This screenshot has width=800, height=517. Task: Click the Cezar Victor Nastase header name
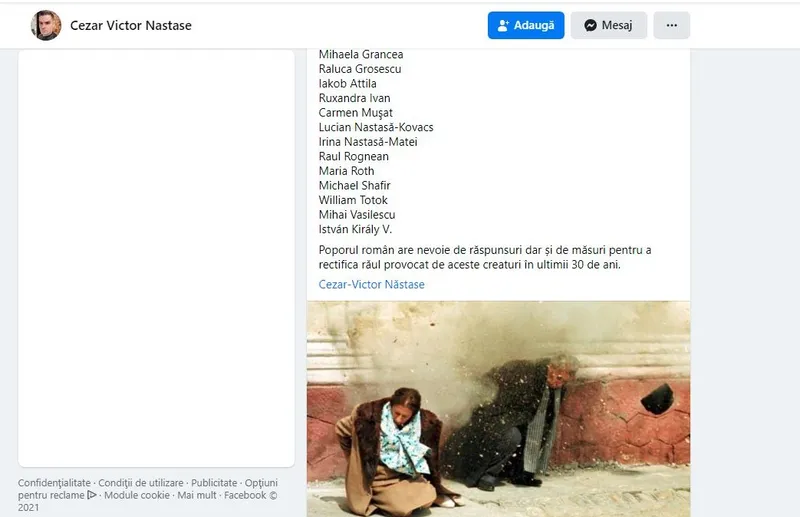[131, 26]
